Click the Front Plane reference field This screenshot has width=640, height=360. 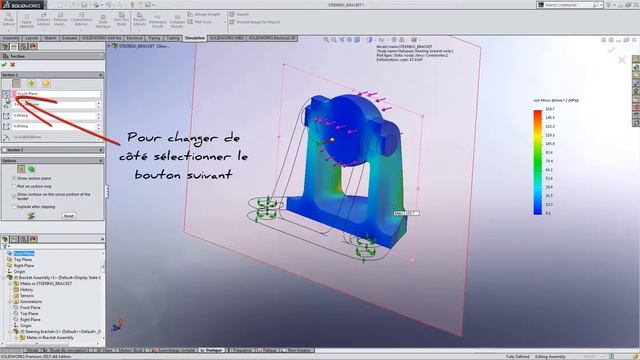click(x=58, y=94)
